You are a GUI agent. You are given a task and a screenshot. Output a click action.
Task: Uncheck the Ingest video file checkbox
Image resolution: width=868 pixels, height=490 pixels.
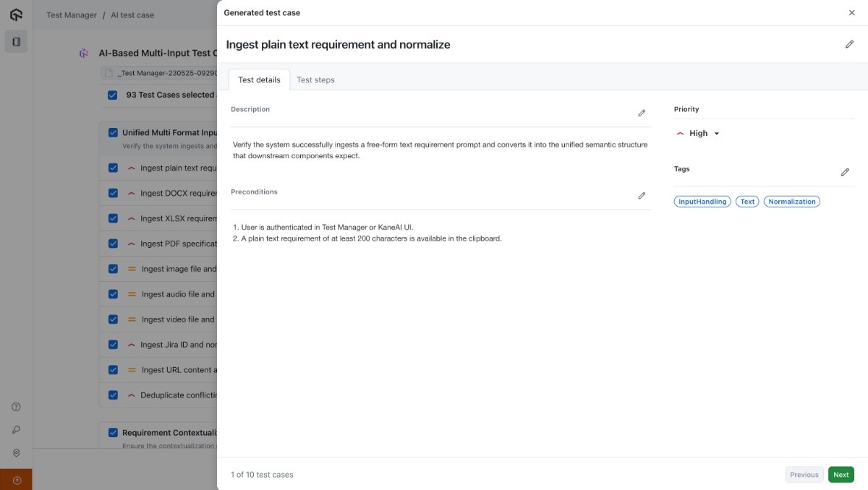point(113,319)
